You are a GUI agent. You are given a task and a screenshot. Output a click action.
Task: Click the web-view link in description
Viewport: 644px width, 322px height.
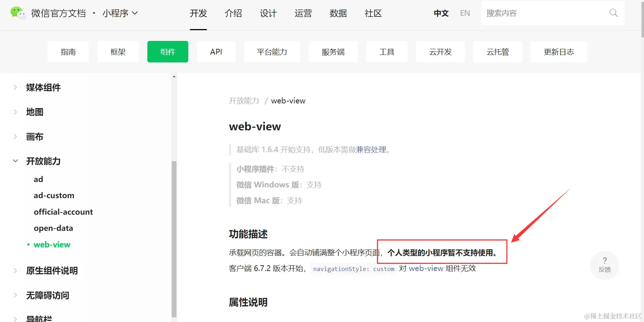[x=426, y=268]
